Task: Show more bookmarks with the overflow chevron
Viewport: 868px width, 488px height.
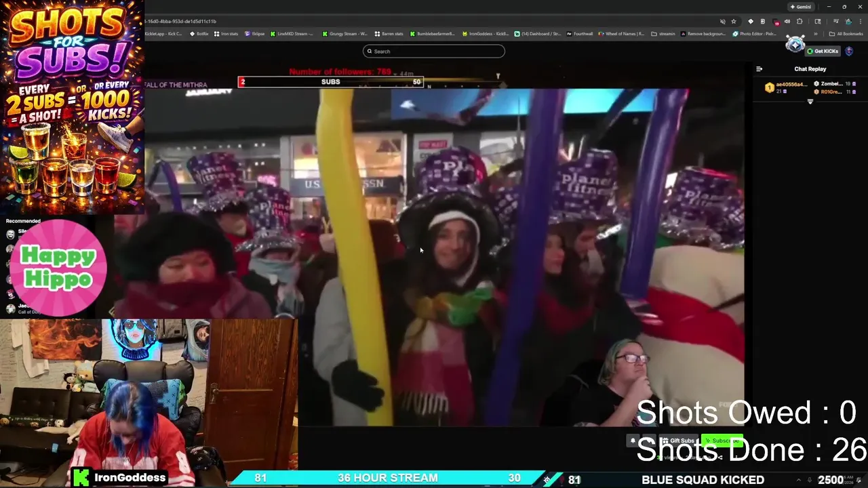Action: 816,34
